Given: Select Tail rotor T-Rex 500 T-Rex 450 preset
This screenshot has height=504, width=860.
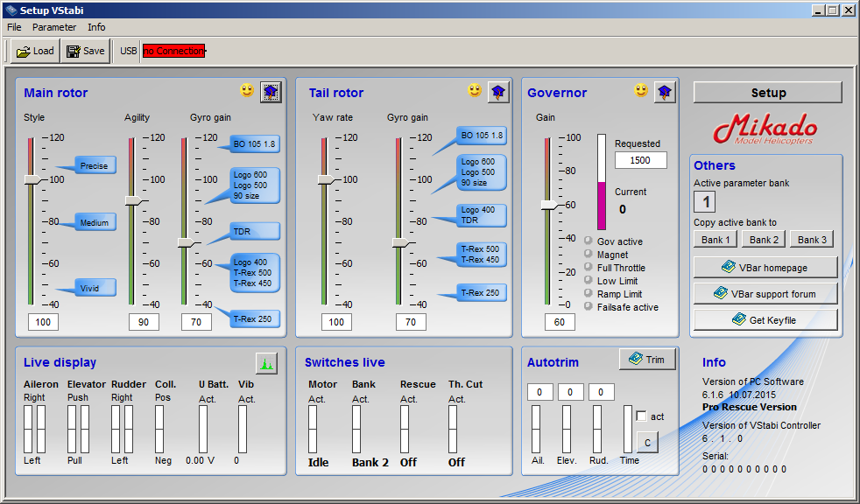Looking at the screenshot, I should click(481, 255).
